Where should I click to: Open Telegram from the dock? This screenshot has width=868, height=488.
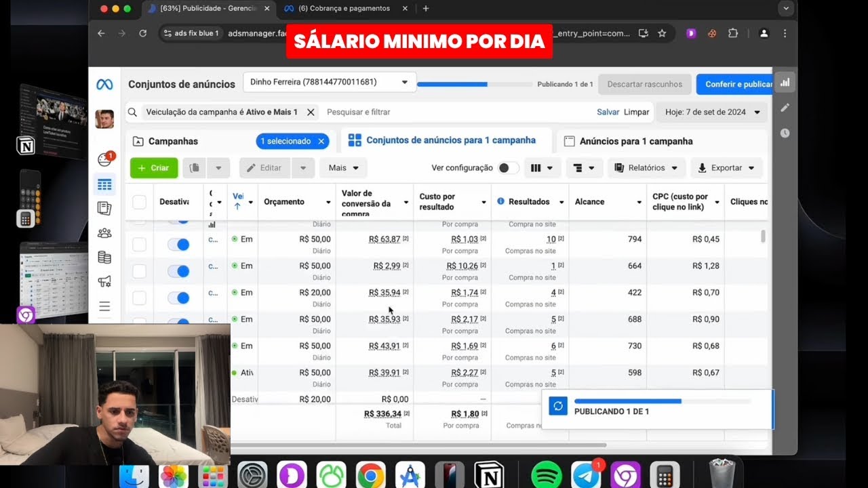pyautogui.click(x=586, y=476)
